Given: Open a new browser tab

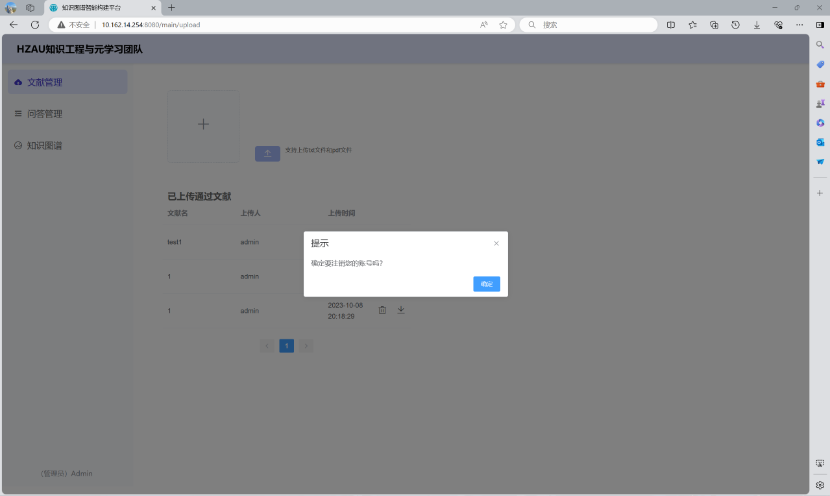Looking at the screenshot, I should 171,7.
